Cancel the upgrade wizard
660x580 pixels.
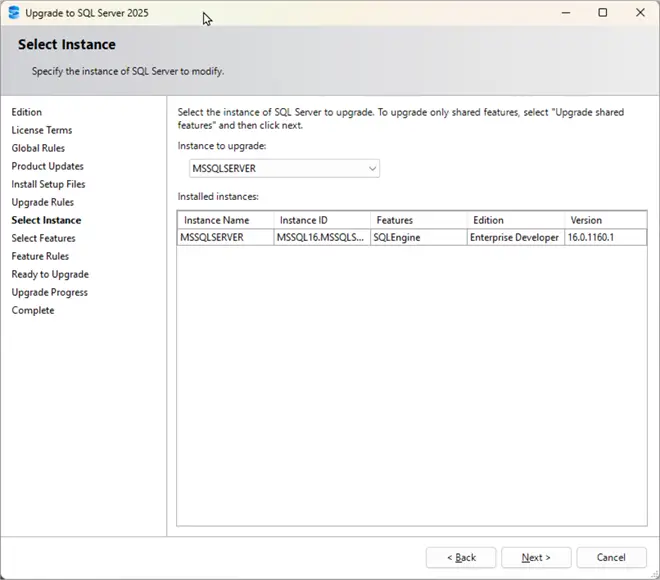611,557
